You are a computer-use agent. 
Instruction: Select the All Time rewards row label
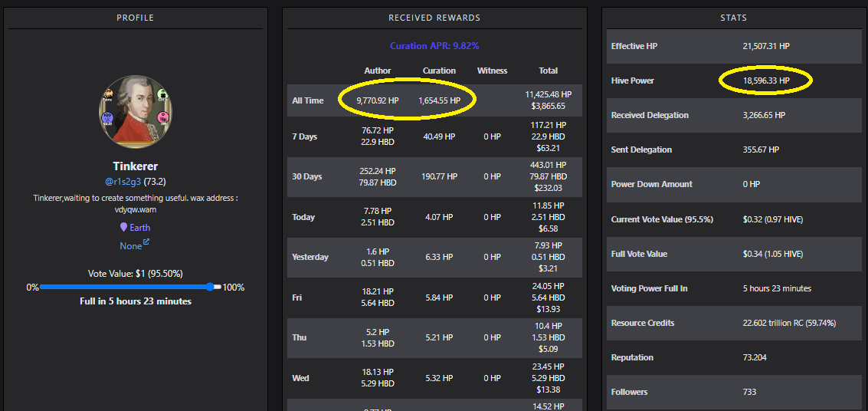point(308,100)
